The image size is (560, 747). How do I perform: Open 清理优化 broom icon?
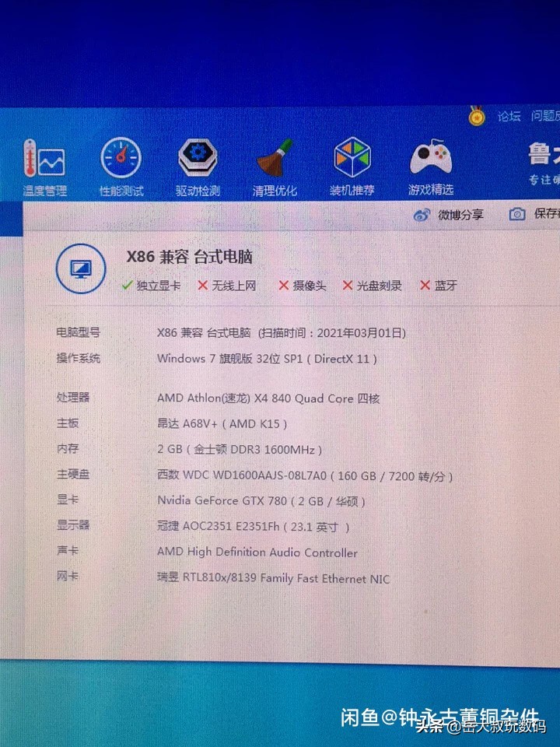click(275, 158)
